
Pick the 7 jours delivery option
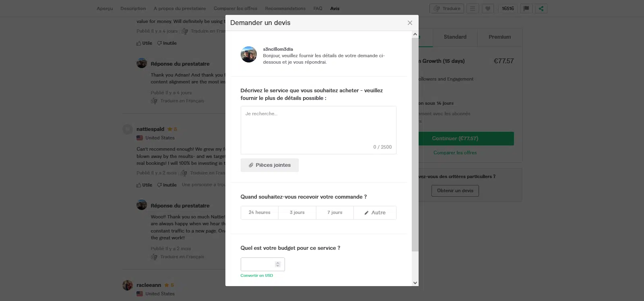(x=334, y=213)
